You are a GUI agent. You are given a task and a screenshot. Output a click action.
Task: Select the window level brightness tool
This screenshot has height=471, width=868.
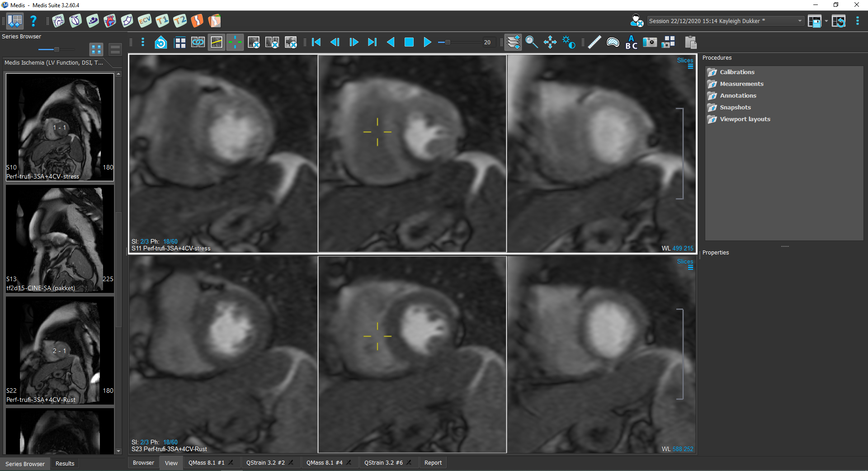point(568,42)
